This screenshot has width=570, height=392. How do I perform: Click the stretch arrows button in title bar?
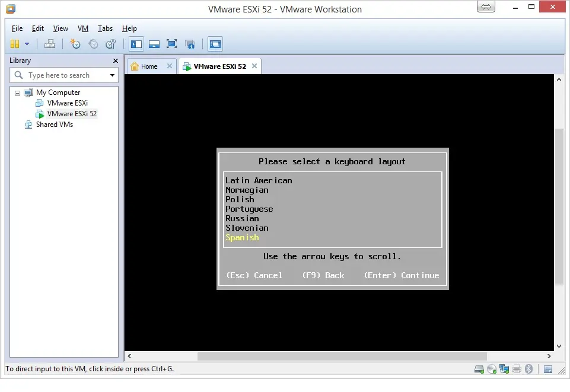point(486,7)
